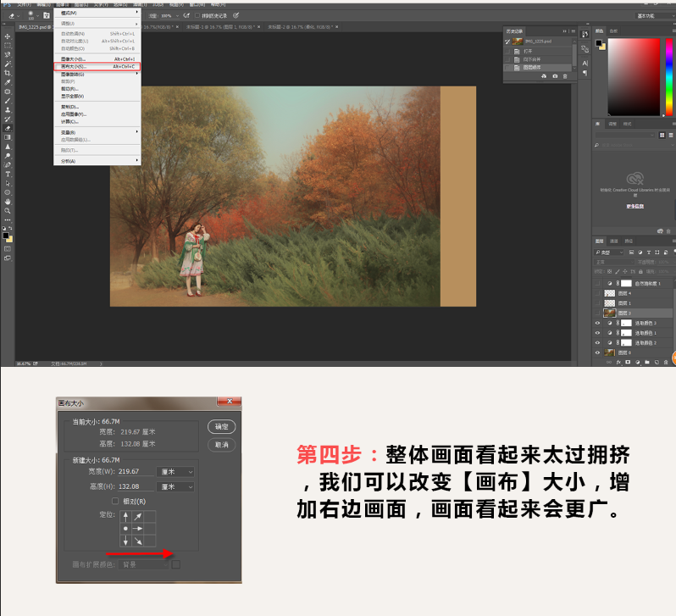Pick color in the red color field

click(634, 77)
